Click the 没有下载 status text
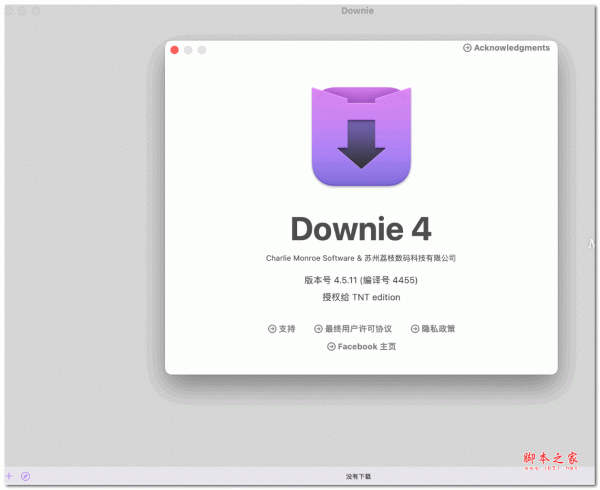Screen dimensions: 600x490 click(x=358, y=476)
